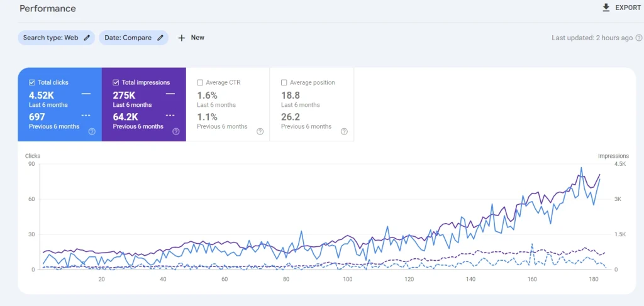Click day 180 on the chart x-axis

pos(593,280)
